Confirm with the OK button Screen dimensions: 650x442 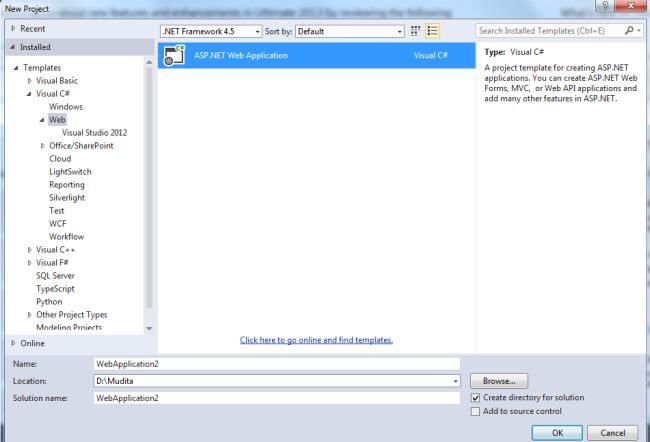tap(557, 433)
